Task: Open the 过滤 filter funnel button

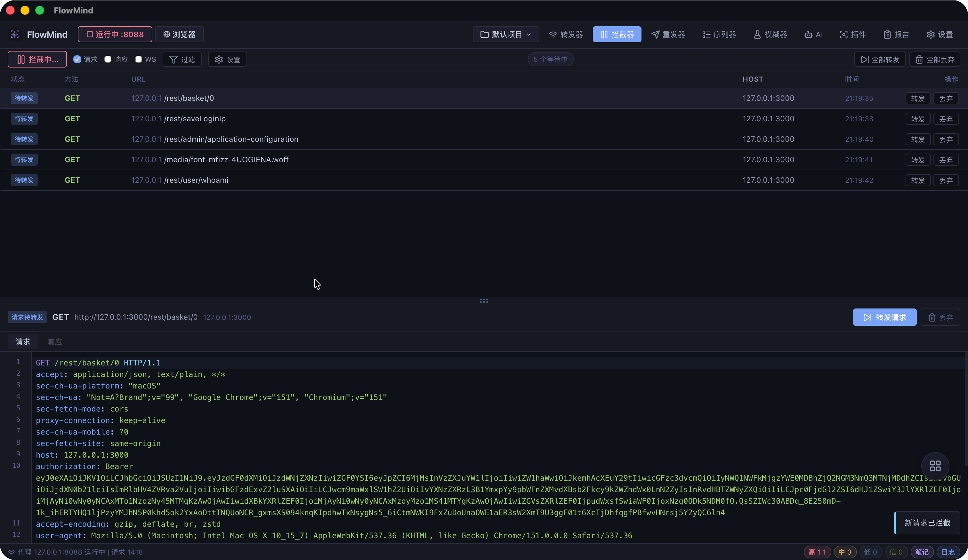Action: tap(182, 60)
